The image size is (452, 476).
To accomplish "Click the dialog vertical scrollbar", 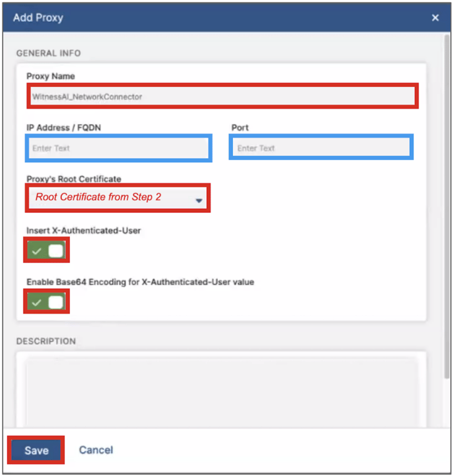I will click(x=446, y=206).
